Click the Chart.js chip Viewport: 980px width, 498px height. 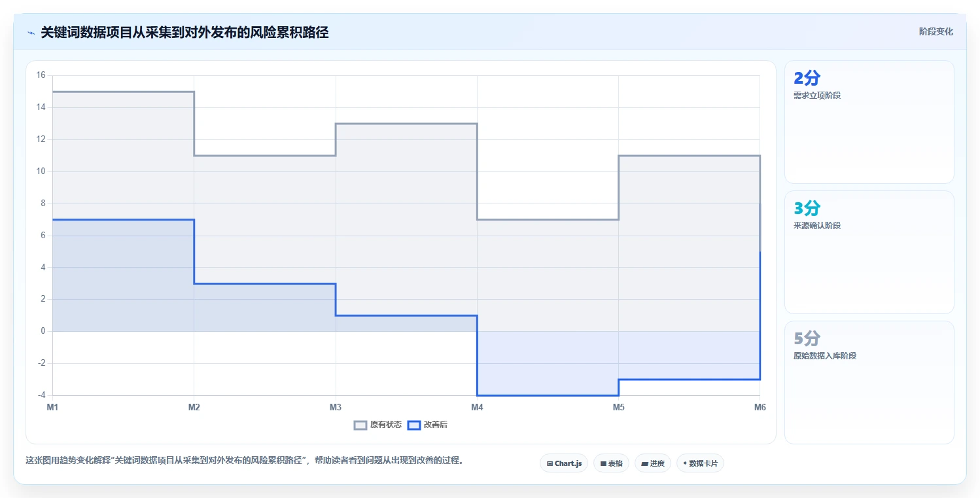coord(563,463)
